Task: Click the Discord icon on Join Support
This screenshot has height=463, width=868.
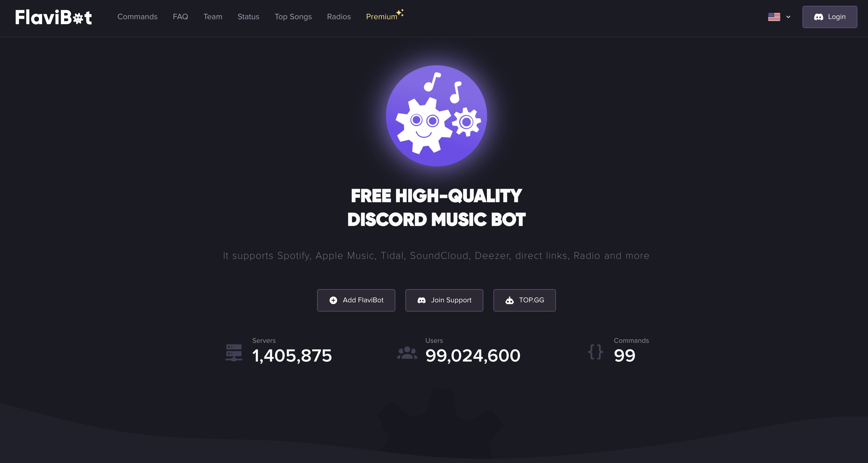Action: [422, 300]
